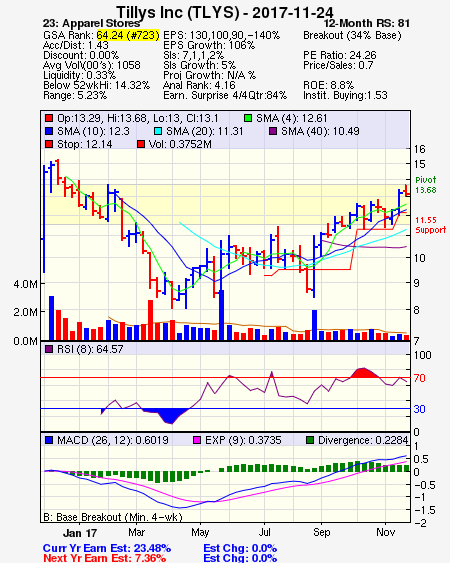Click the red Vol legend swatch
Viewport: 450px width, 563px height.
(x=141, y=144)
